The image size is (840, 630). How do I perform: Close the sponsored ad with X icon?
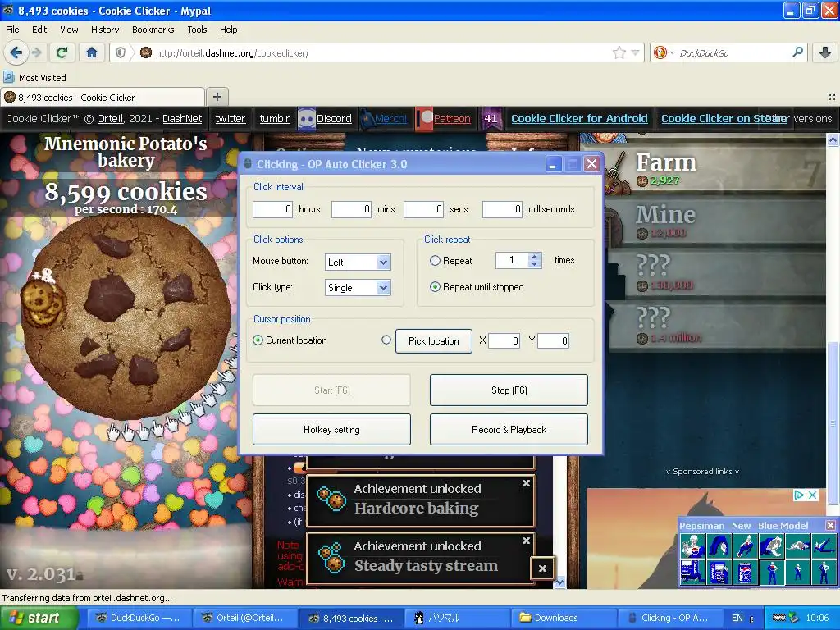812,495
